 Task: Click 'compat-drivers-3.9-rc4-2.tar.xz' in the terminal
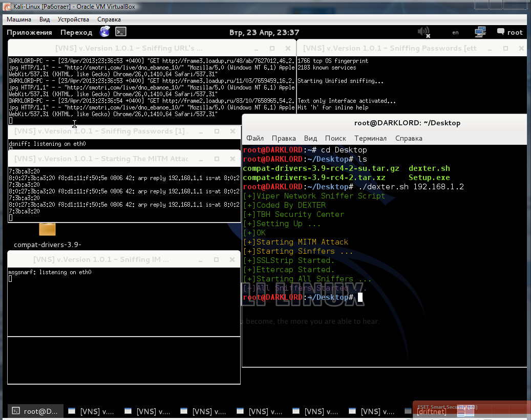point(314,178)
